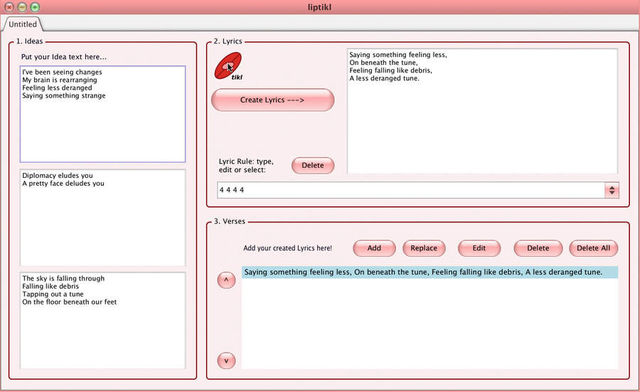The width and height of the screenshot is (640, 392).
Task: Click the line 'Saying something strange'
Action: (x=64, y=96)
